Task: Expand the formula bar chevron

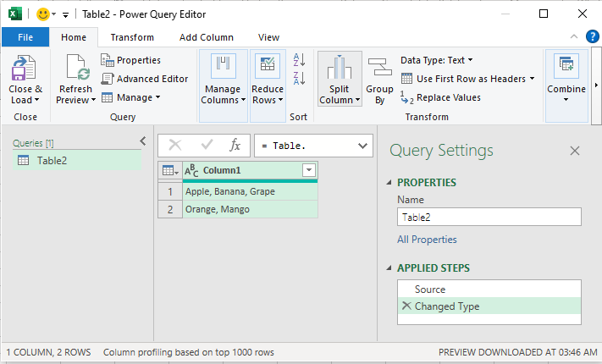Action: 362,146
